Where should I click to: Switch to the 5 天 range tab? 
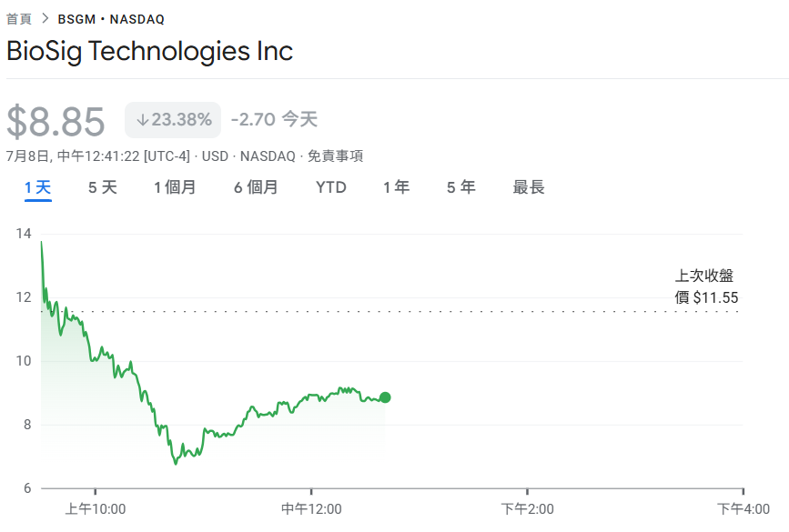(103, 187)
